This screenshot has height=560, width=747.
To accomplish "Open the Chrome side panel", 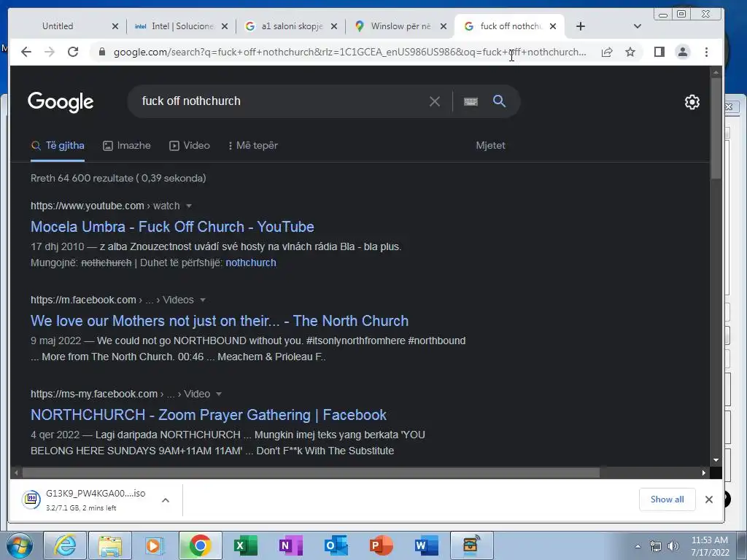I will (659, 52).
